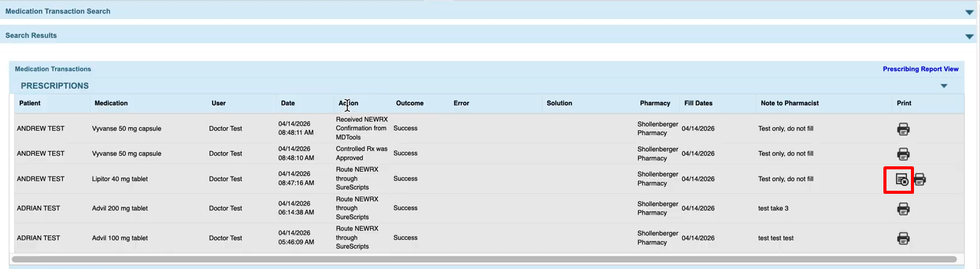Print the Lipitor 40 mg tablet transaction
This screenshot has width=980, height=269.
[920, 180]
